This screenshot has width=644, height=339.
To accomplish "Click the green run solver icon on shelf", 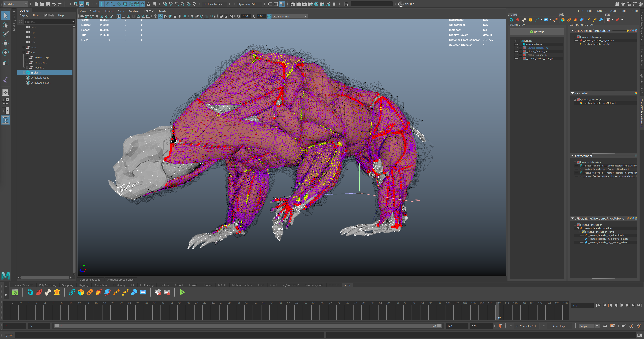I will pos(182,292).
